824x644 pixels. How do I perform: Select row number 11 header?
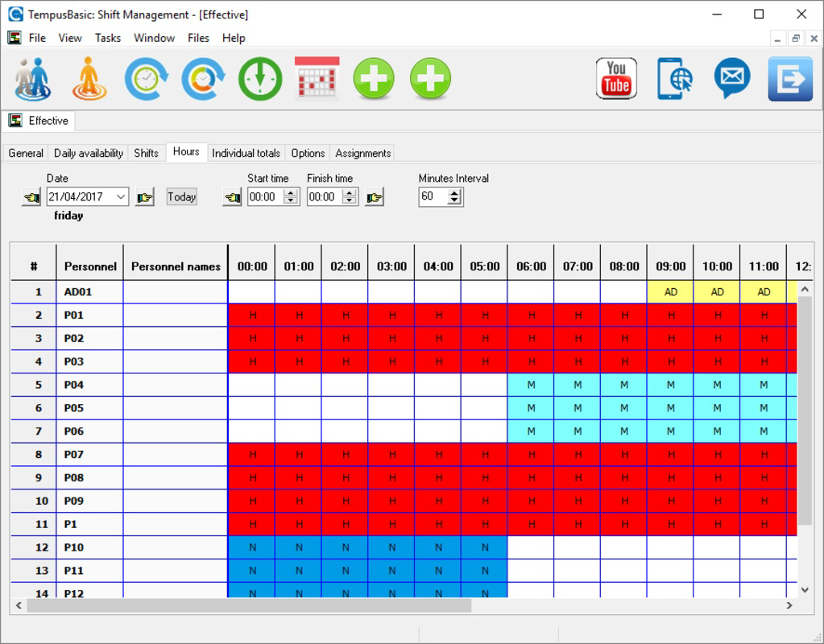tap(34, 524)
